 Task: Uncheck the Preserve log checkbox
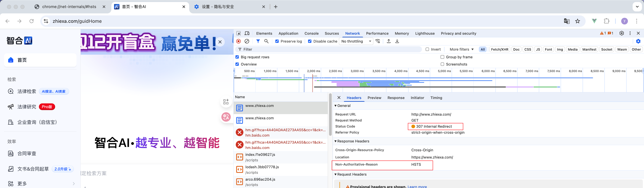coord(277,41)
